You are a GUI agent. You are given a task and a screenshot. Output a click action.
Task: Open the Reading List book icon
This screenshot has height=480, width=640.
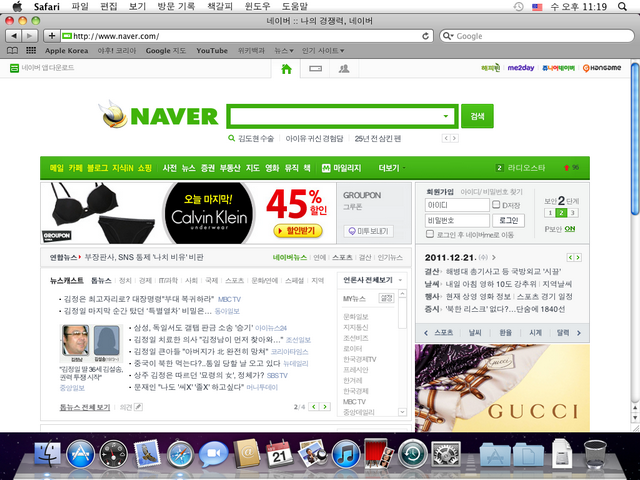(13, 51)
